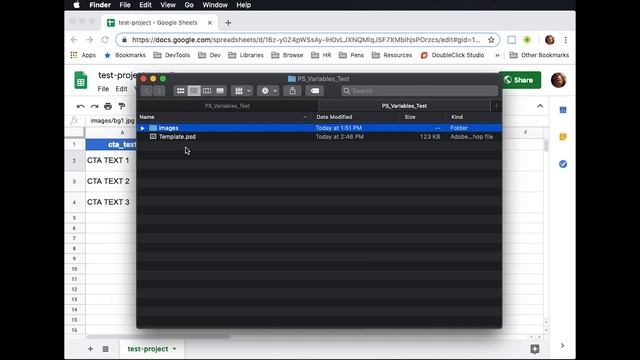The width and height of the screenshot is (640, 360).
Task: Expand the images folder disclosure triangle
Action: 142,128
